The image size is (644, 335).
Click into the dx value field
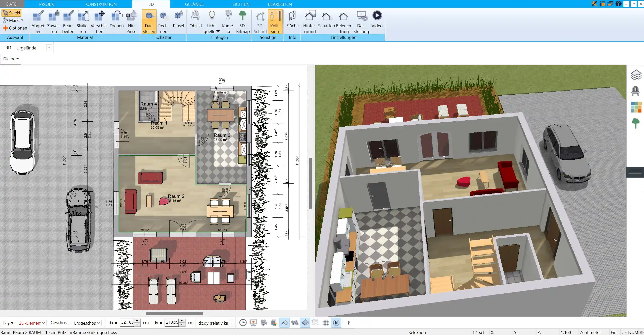(x=127, y=322)
